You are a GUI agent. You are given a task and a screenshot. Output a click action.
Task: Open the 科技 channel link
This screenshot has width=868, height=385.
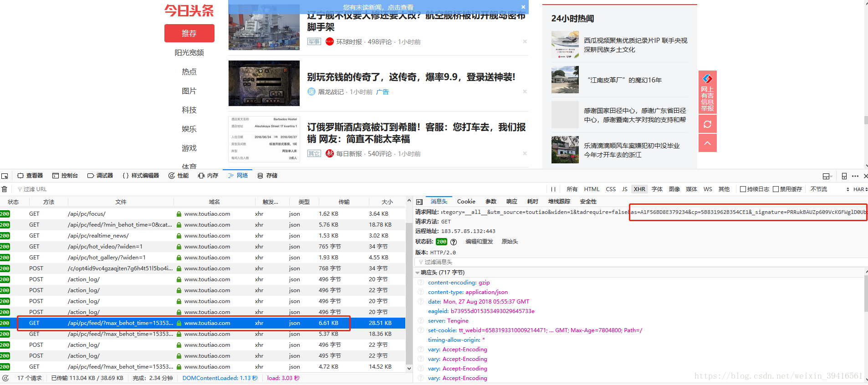click(189, 110)
